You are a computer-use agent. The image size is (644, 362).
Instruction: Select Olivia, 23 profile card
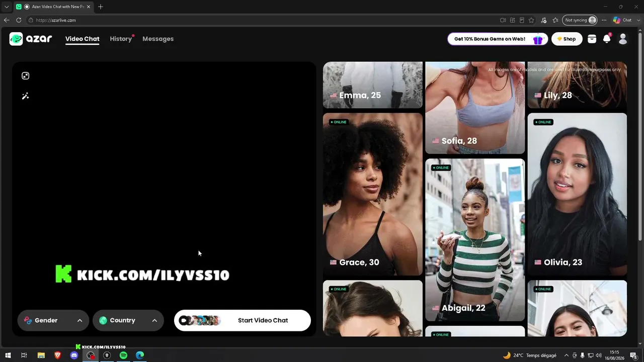coord(577,194)
